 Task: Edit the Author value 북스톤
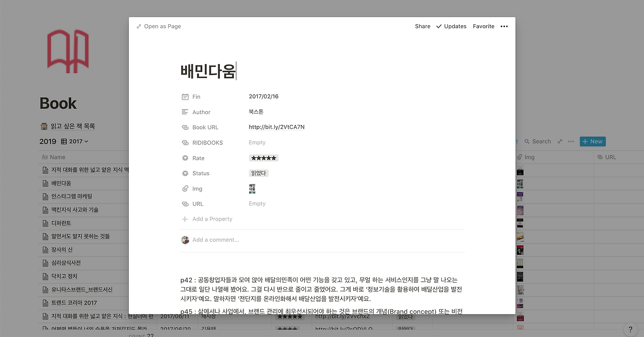click(256, 112)
